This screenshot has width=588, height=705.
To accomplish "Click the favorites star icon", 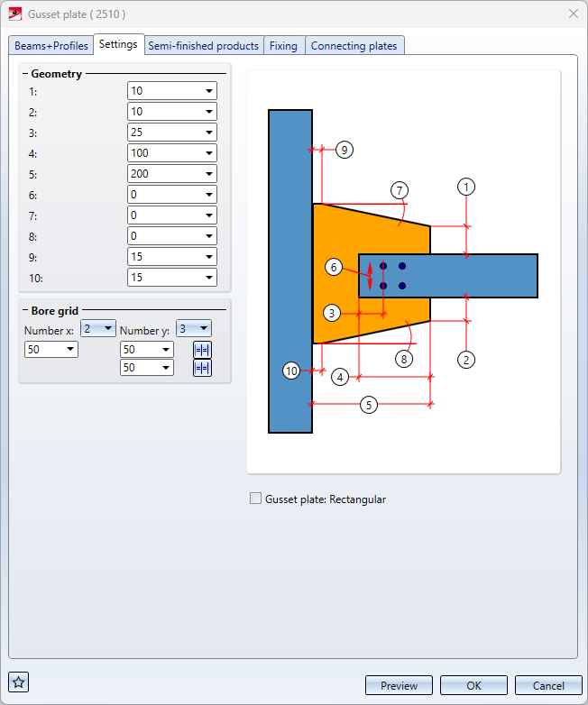I will coord(18,682).
